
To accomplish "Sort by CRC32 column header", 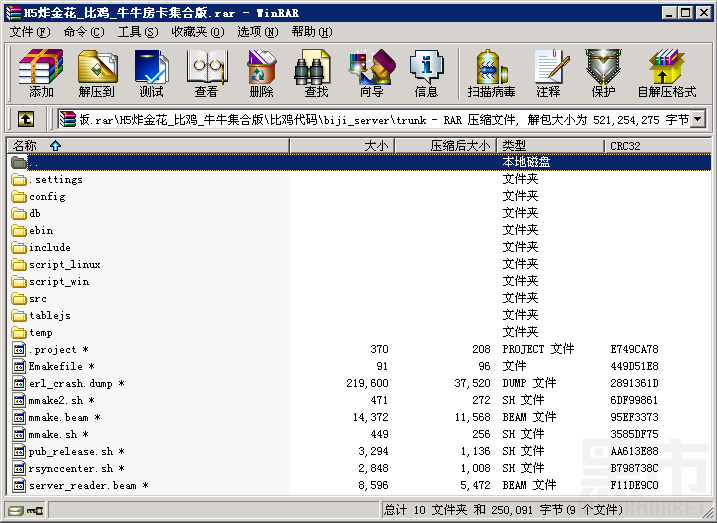I will (x=658, y=146).
